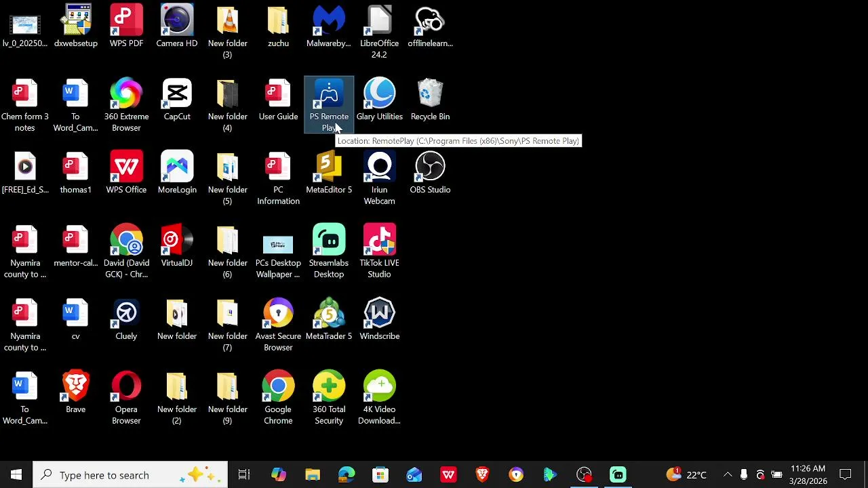Open David (David GCK) Chrome profile shortcut
The width and height of the screenshot is (868, 488).
point(126,251)
